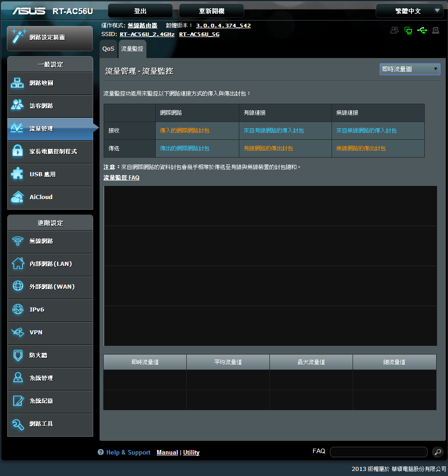This screenshot has width=448, height=476.
Task: Click the 訪客網路 guest network icon
Action: coord(17,105)
